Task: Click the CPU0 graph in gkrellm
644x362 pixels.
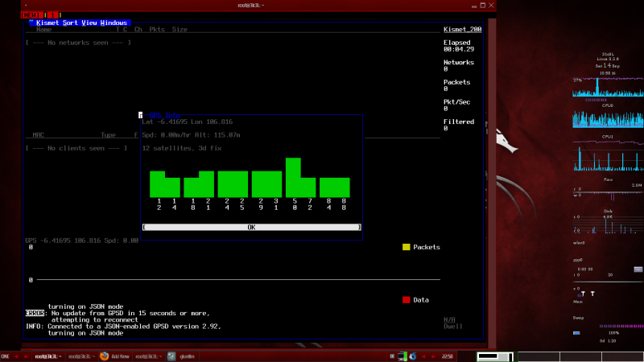Action: click(609, 118)
